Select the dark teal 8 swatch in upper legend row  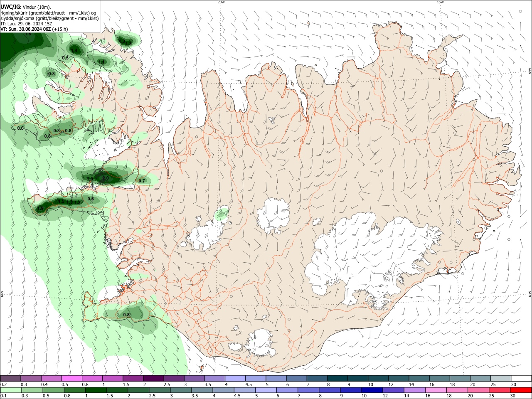click(337, 379)
